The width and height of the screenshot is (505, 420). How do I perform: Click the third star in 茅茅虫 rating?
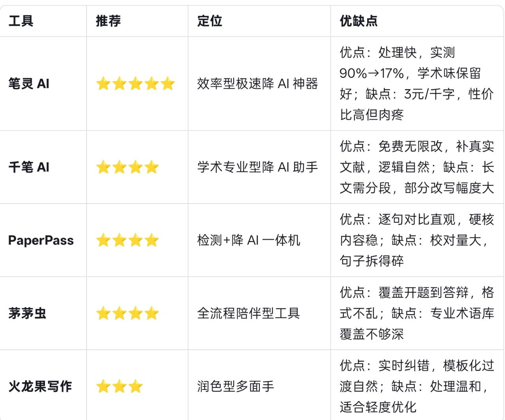(135, 314)
